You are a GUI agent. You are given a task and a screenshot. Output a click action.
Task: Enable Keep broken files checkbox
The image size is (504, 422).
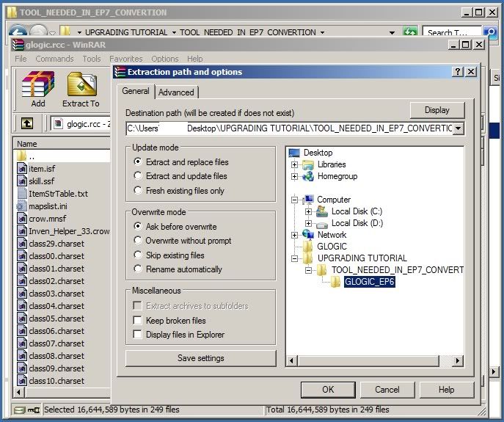(138, 321)
